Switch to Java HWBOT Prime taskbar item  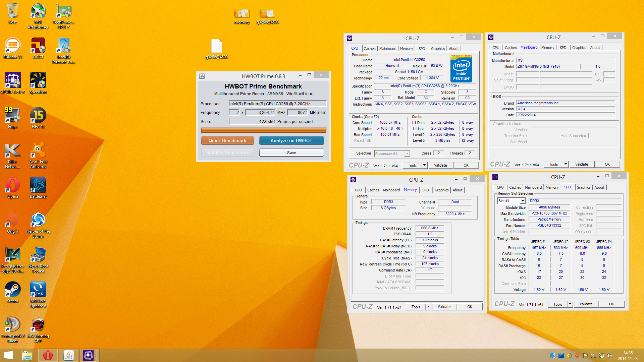click(69, 355)
